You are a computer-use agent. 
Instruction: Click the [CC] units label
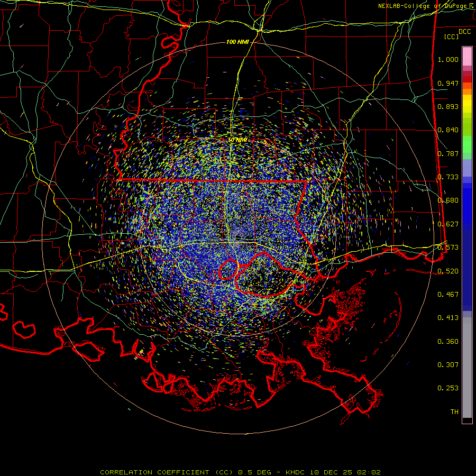coord(452,36)
